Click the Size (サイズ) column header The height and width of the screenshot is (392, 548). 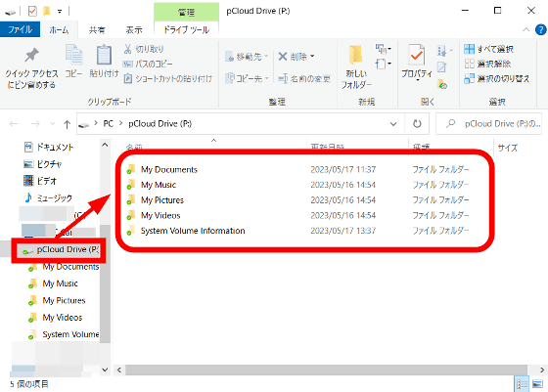pyautogui.click(x=508, y=148)
